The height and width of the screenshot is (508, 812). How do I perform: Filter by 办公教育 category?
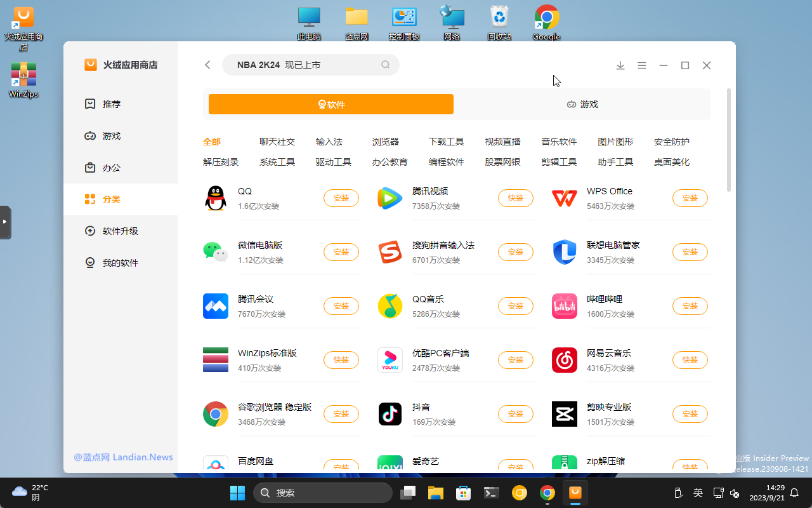point(390,162)
